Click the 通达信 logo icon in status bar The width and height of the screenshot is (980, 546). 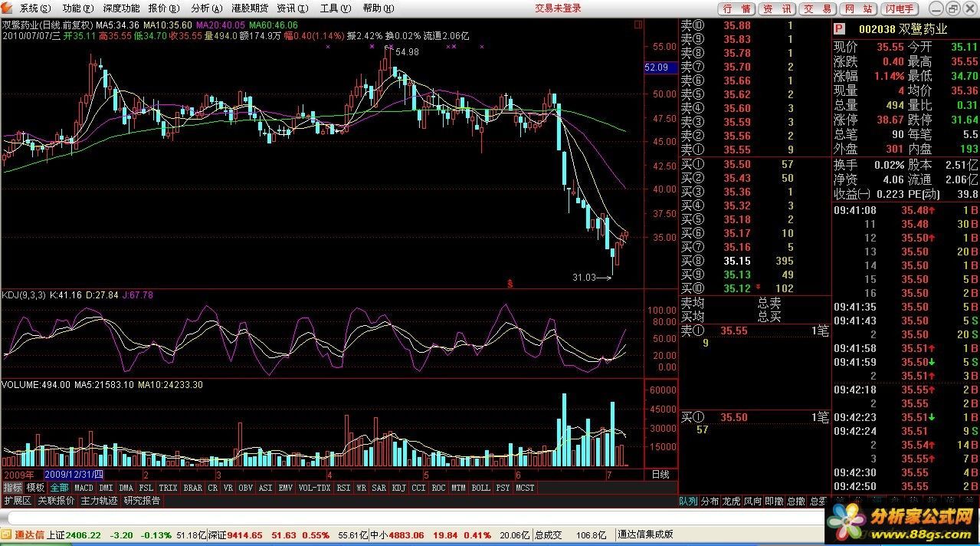point(6,534)
